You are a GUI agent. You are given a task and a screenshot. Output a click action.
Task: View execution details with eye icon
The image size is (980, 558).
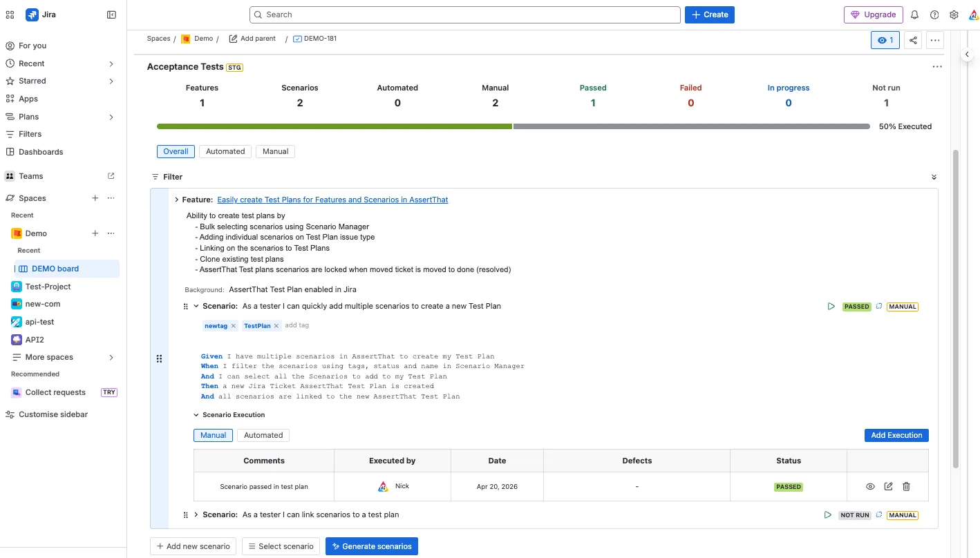click(870, 487)
